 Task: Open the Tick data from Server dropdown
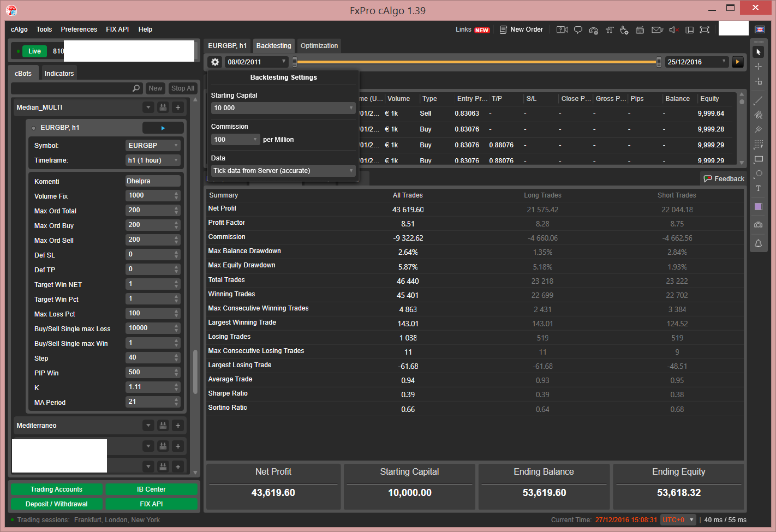coord(283,171)
